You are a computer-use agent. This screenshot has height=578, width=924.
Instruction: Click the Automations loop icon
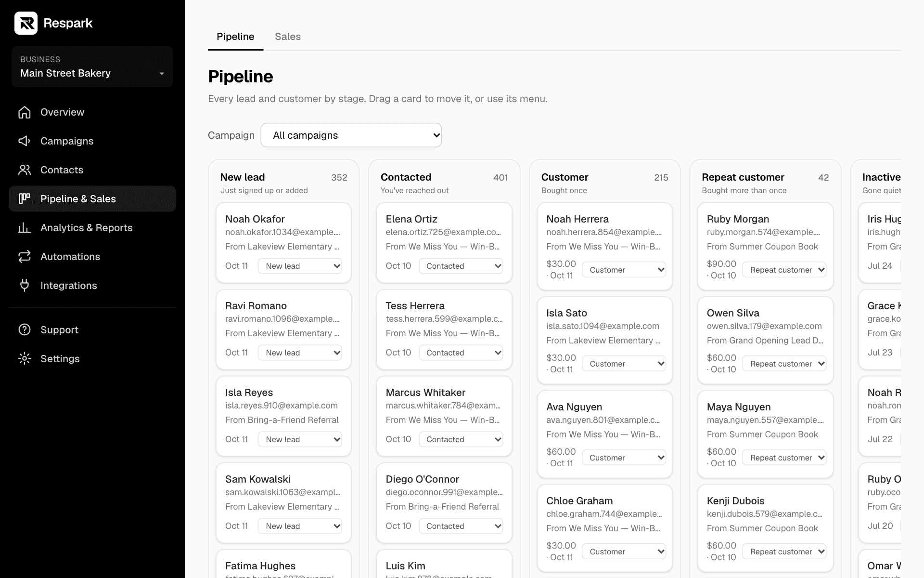tap(25, 257)
